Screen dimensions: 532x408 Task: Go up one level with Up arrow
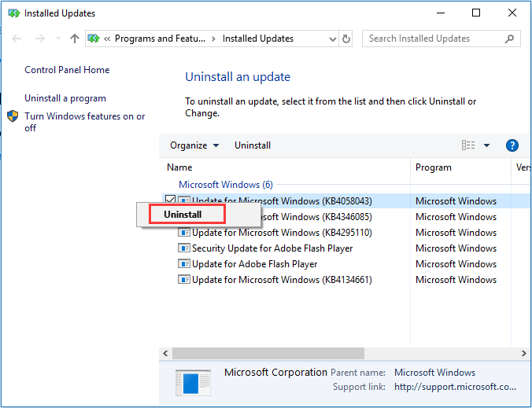point(75,39)
